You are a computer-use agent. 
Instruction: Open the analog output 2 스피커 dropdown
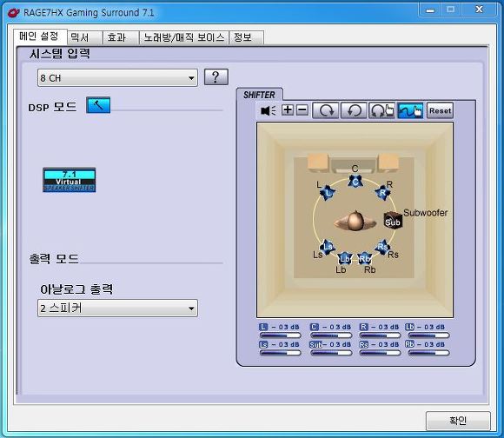point(117,309)
